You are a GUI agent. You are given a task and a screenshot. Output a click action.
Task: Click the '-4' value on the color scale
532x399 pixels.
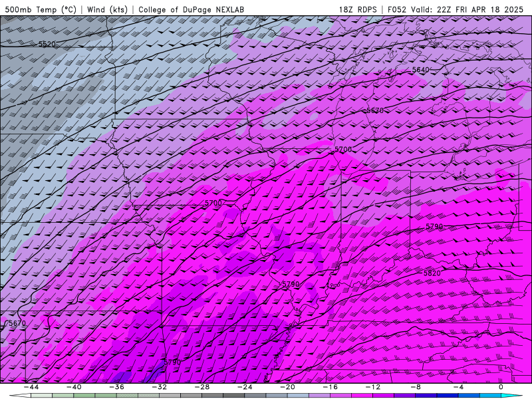[458, 387]
